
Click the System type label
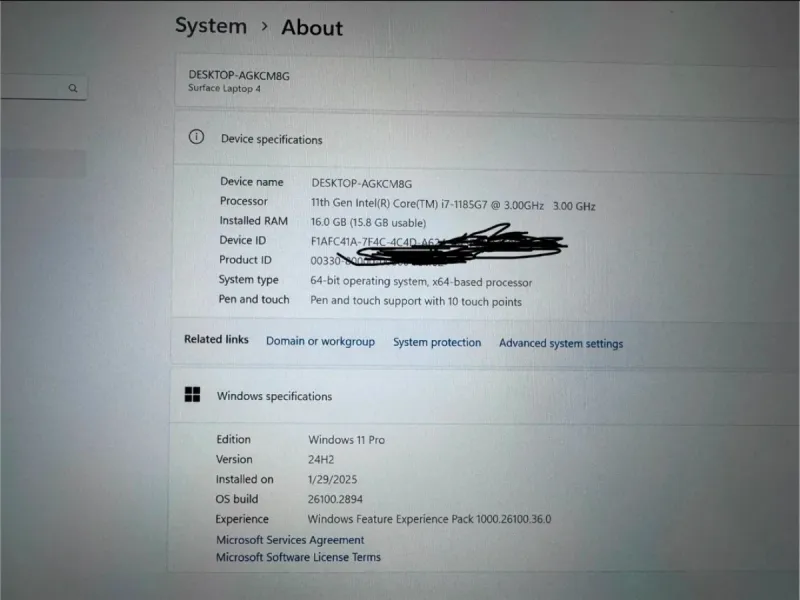(x=248, y=280)
